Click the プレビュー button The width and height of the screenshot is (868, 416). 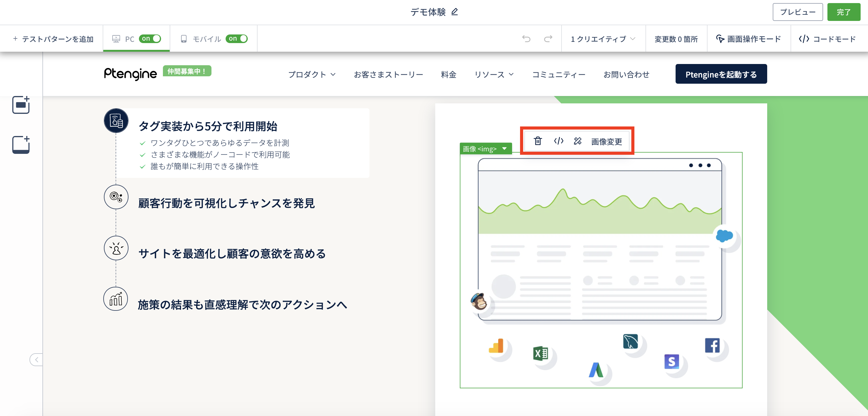point(798,12)
